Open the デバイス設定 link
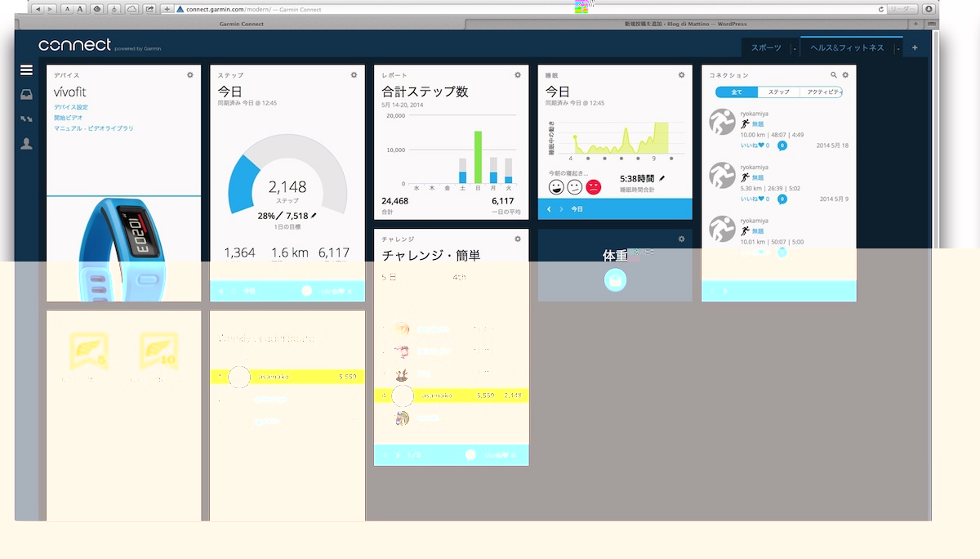Image resolution: width=980 pixels, height=559 pixels. [71, 107]
